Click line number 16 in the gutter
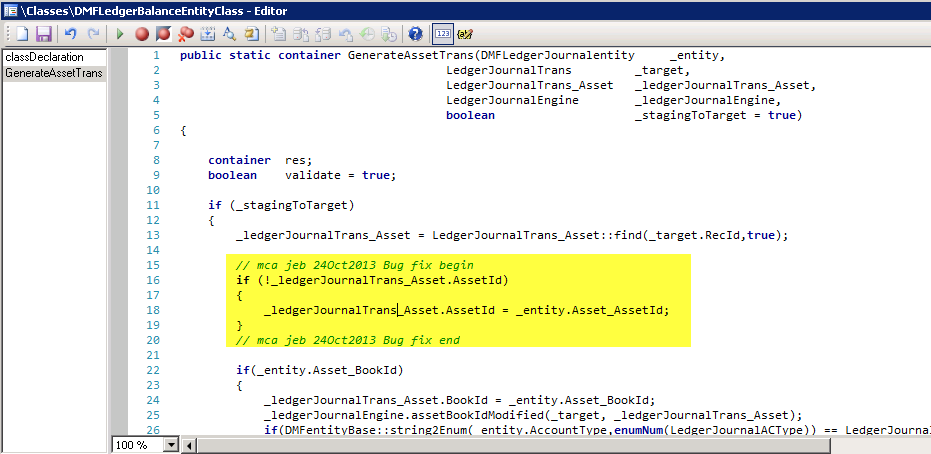This screenshot has width=931, height=454. (153, 281)
